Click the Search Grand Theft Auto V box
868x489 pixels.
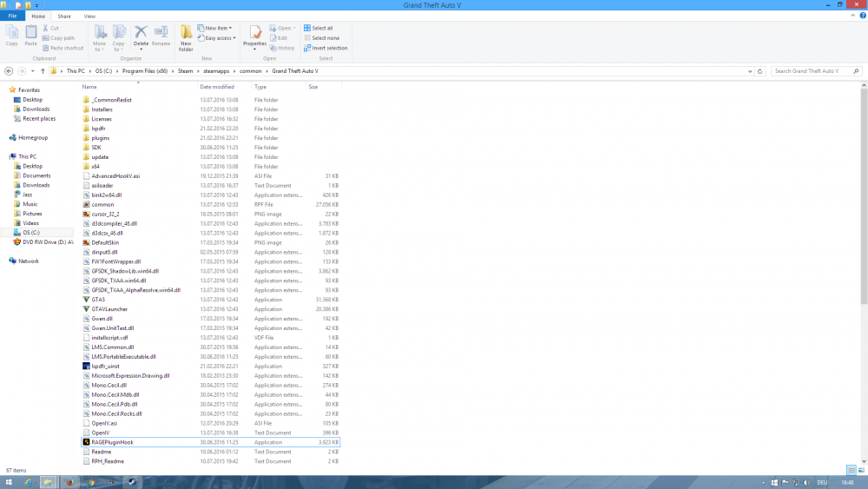click(816, 71)
